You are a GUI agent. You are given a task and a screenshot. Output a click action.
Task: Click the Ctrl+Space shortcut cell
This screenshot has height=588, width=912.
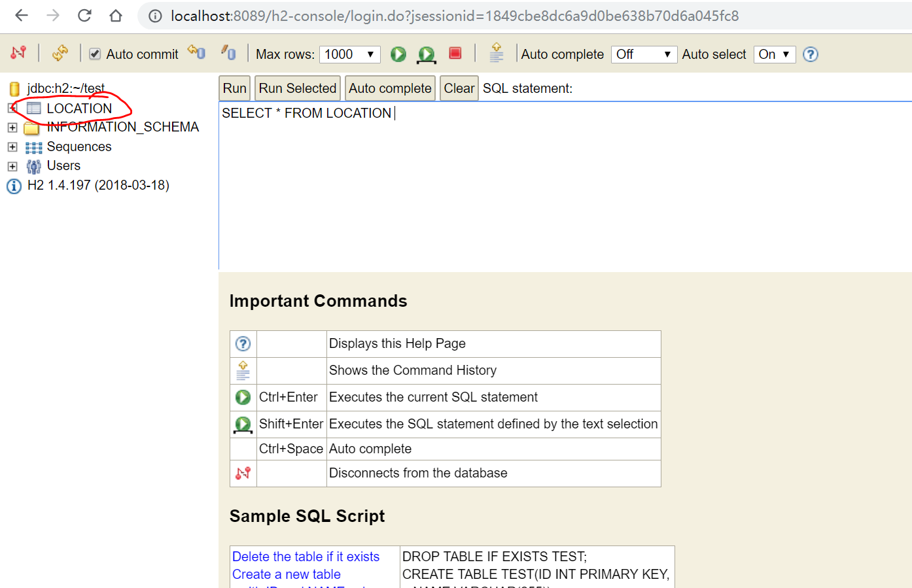(x=292, y=449)
